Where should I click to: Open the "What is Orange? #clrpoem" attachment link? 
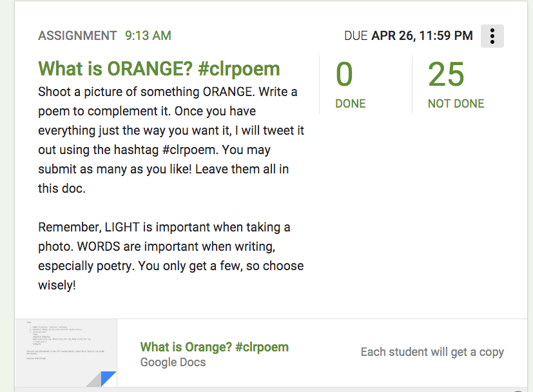tap(214, 347)
